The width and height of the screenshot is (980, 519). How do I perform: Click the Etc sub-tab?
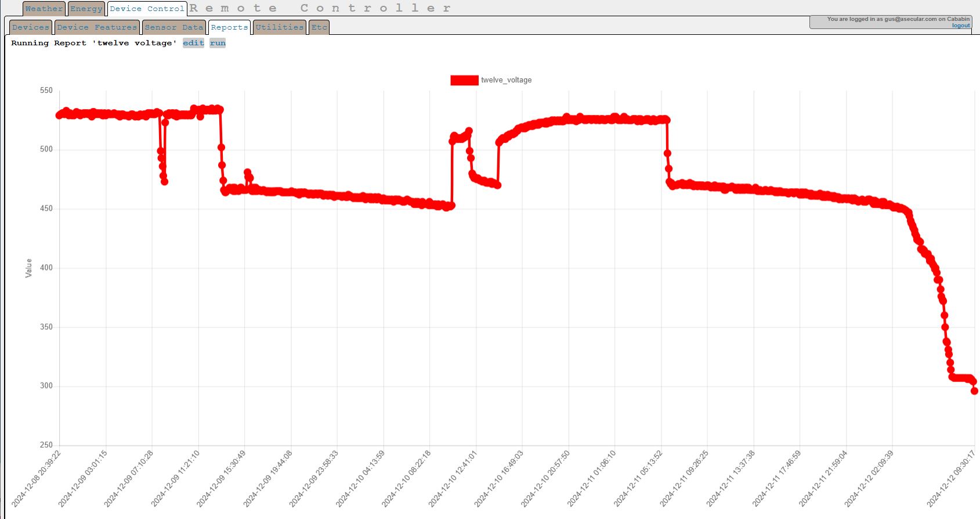pyautogui.click(x=319, y=27)
